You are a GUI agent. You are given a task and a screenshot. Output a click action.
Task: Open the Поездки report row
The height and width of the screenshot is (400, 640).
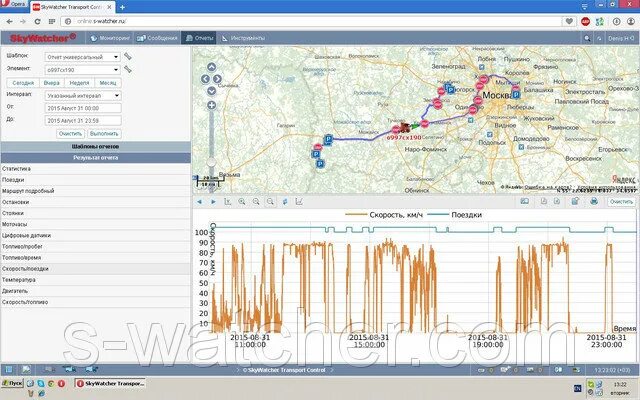point(96,180)
